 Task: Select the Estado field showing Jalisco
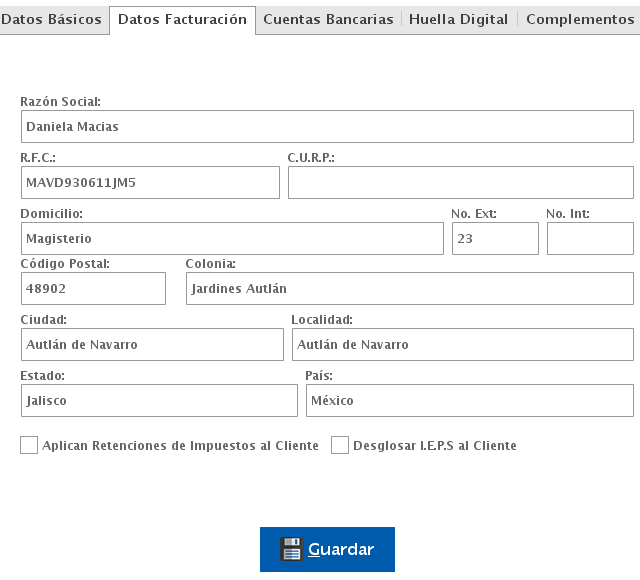(x=159, y=400)
